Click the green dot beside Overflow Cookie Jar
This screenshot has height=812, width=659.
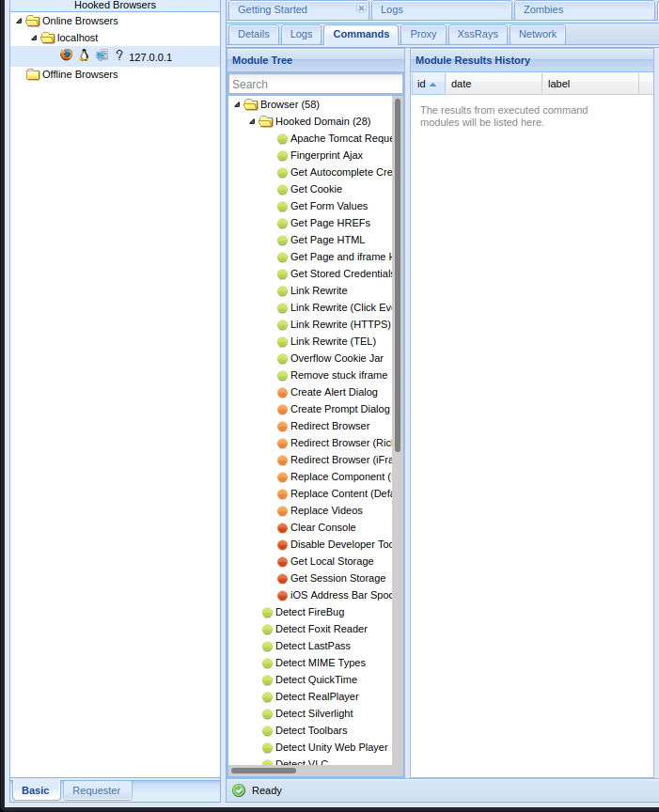[x=282, y=359]
